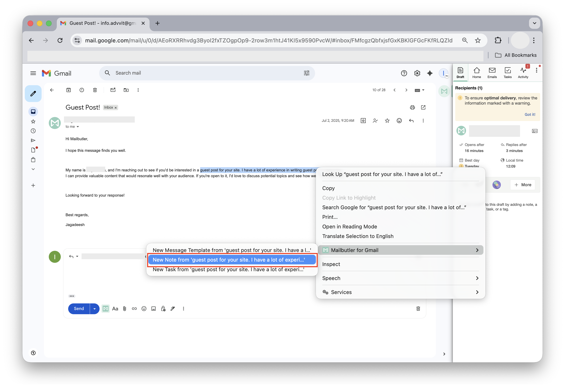Click the star icon on the message
Image resolution: width=565 pixels, height=392 pixels.
click(387, 121)
